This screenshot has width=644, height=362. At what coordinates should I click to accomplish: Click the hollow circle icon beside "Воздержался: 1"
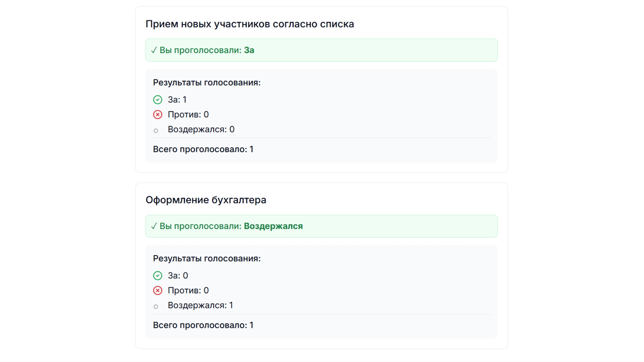pyautogui.click(x=156, y=307)
